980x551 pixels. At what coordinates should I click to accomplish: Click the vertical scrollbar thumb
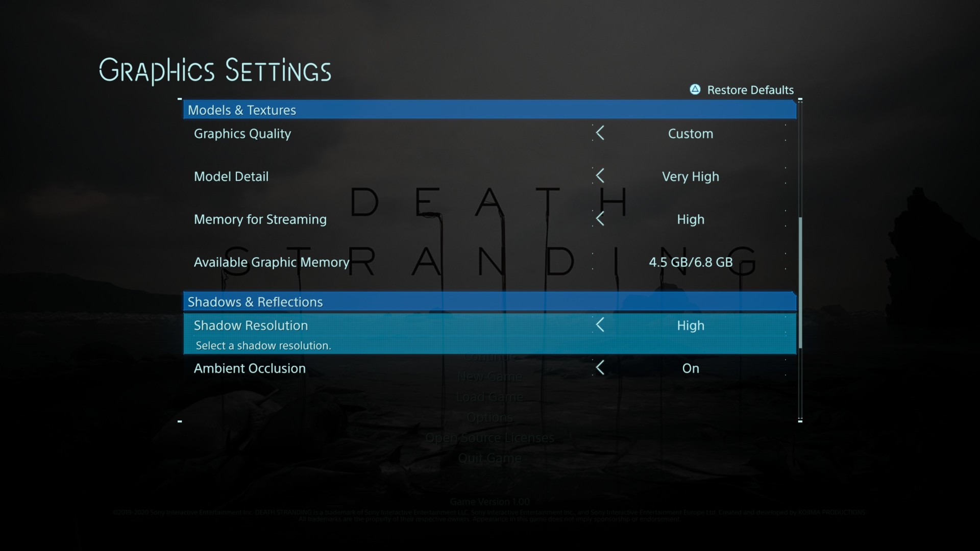click(x=800, y=282)
